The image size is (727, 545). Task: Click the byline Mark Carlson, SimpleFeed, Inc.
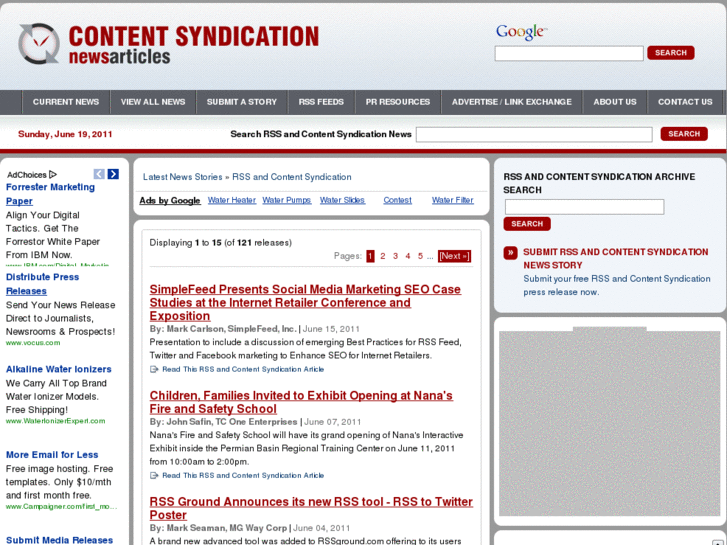[231, 329]
